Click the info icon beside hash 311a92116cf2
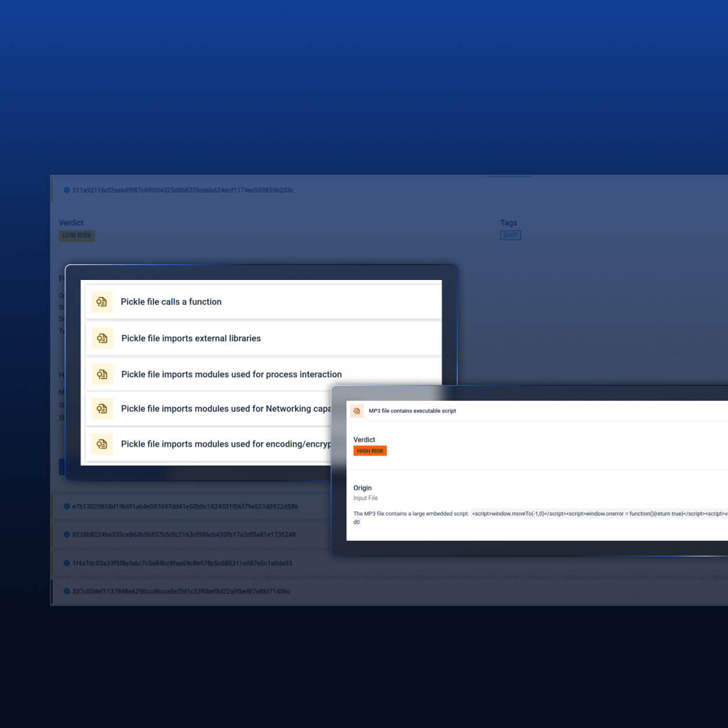 66,190
